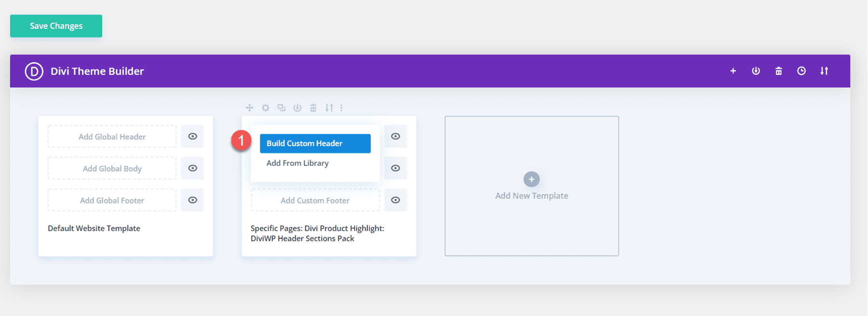Delete template using small trash icon

(x=313, y=108)
